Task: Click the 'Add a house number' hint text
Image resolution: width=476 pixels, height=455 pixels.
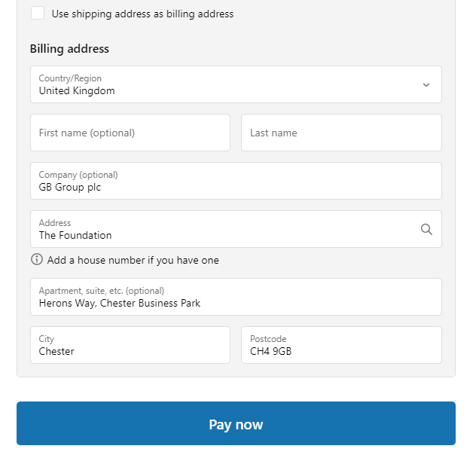Action: [x=133, y=261]
